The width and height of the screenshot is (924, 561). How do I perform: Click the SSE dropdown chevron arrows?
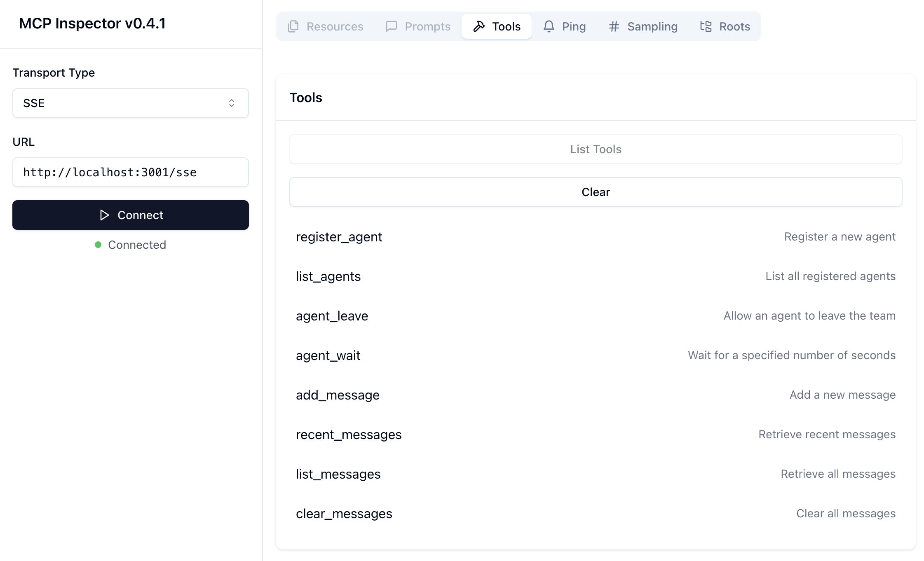point(232,103)
